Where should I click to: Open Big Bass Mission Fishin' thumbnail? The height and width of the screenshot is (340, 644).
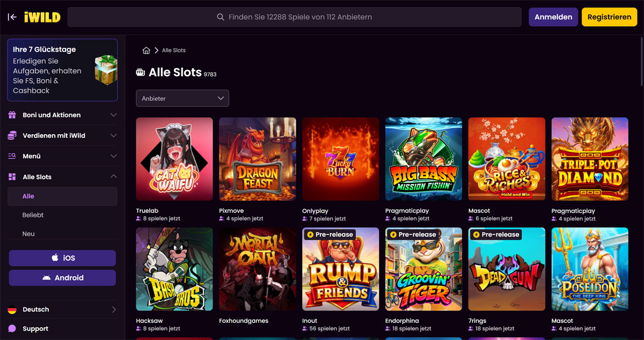tap(424, 159)
